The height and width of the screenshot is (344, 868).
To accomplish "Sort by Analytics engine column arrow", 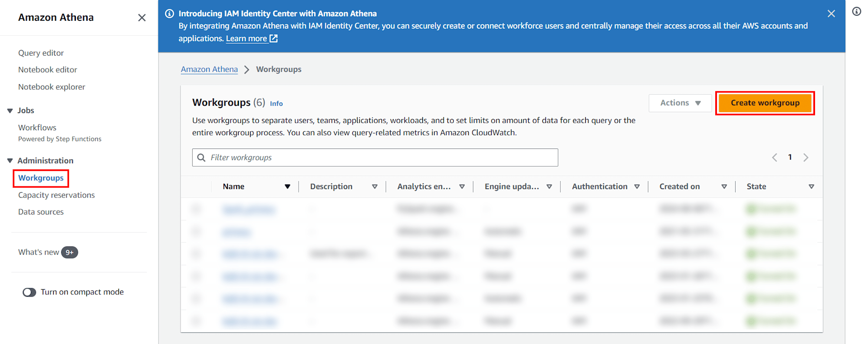I will (x=462, y=187).
